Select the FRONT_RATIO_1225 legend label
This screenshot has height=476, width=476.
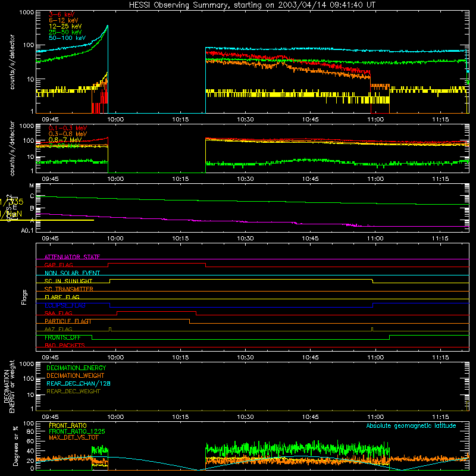point(77,431)
